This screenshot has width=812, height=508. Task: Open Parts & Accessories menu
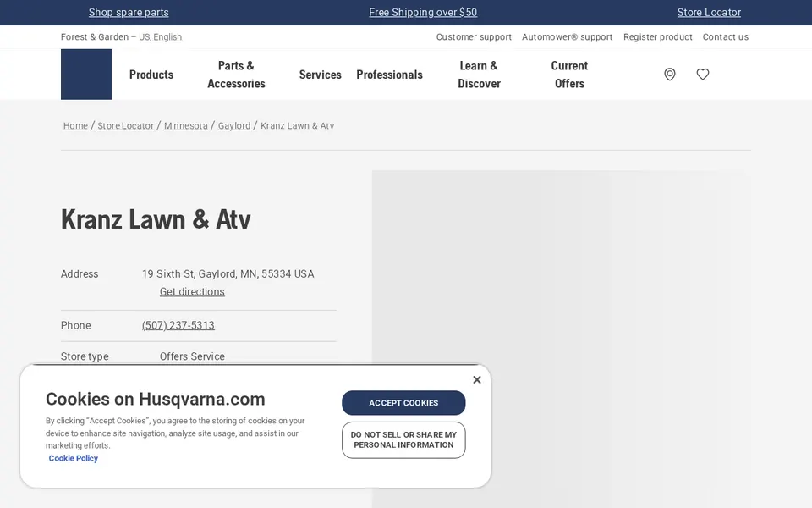[236, 75]
